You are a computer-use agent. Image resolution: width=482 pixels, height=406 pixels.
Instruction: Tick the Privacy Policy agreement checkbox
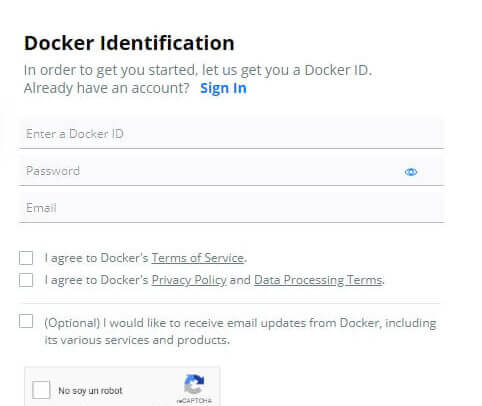pyautogui.click(x=26, y=280)
